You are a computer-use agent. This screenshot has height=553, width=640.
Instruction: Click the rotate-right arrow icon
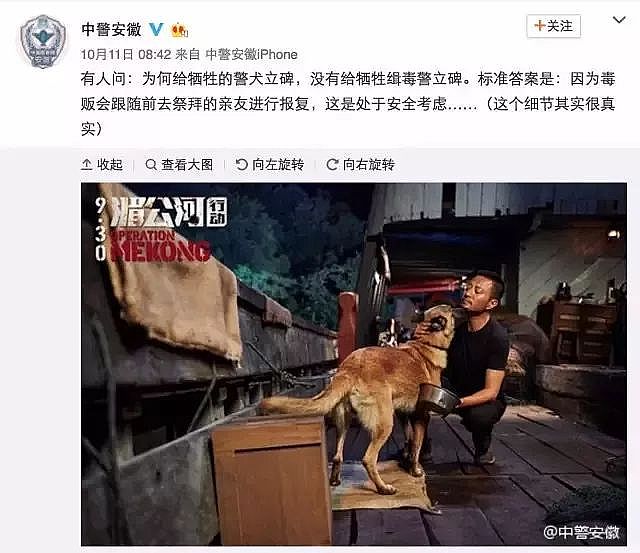332,164
